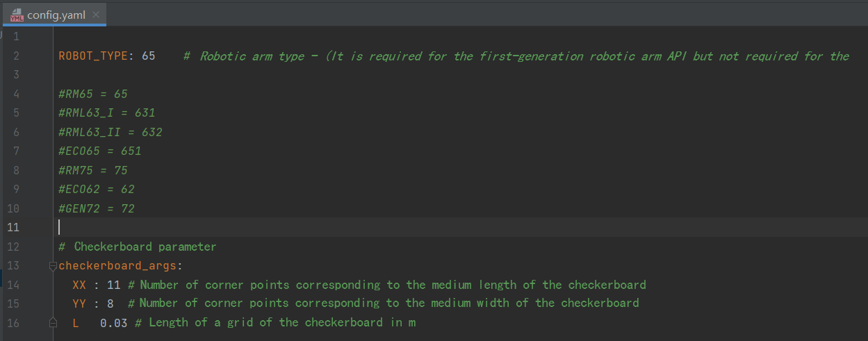Click the #GEN72 = 72 comment line
The height and width of the screenshot is (341, 868).
point(97,208)
